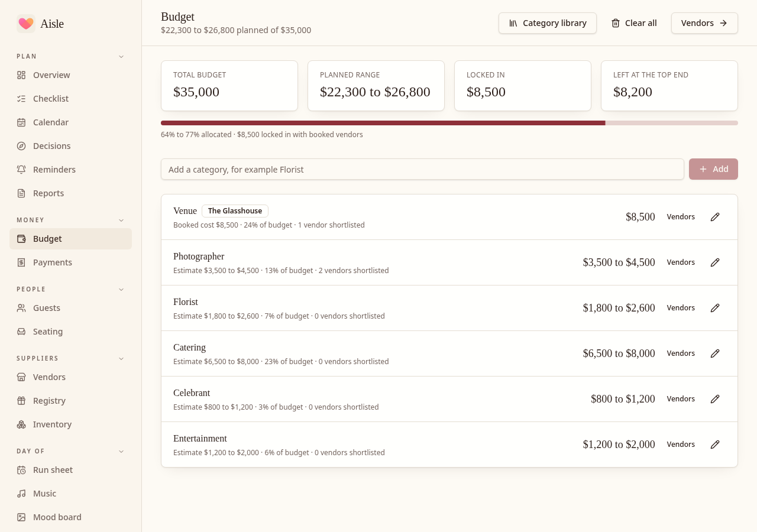Open the Music page

(70, 494)
